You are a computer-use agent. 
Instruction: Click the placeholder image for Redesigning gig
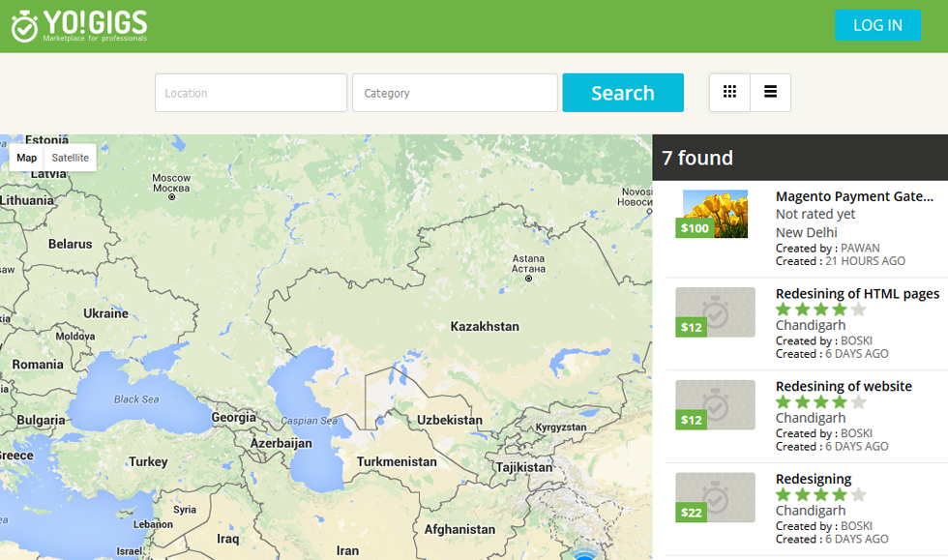(716, 497)
